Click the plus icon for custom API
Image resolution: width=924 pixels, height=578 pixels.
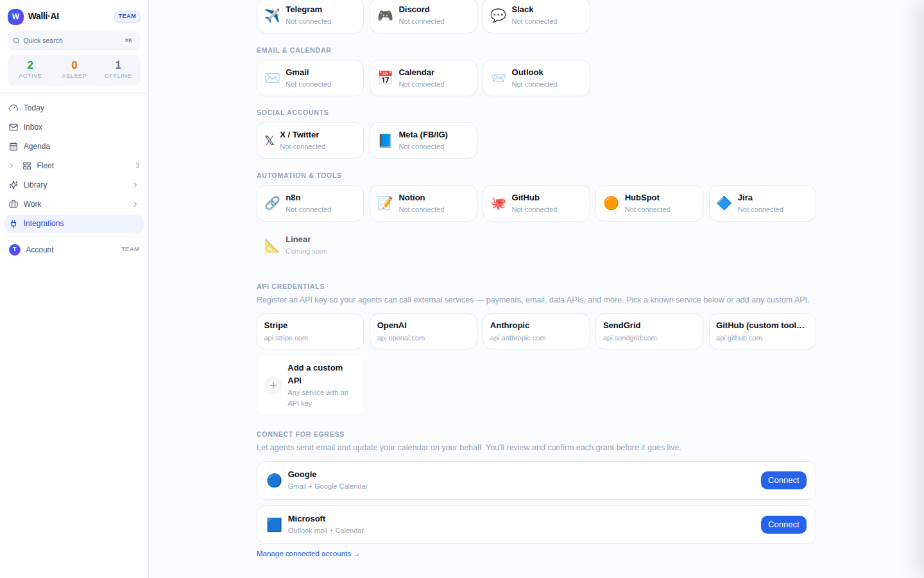point(273,385)
